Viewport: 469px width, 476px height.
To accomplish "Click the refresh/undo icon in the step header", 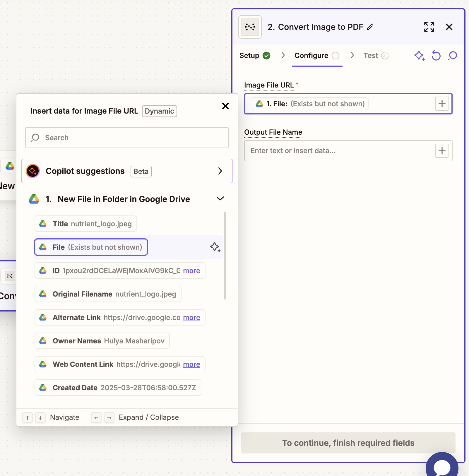I will [x=436, y=56].
